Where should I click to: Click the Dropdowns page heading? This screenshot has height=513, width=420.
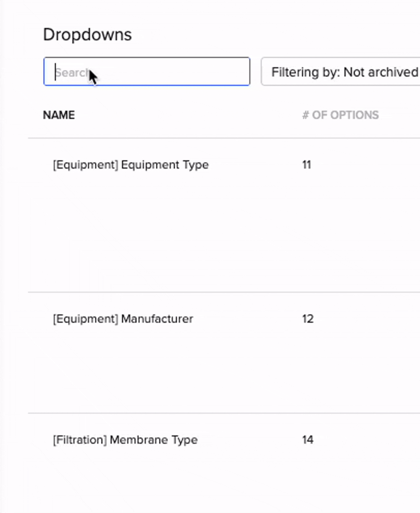pos(87,35)
